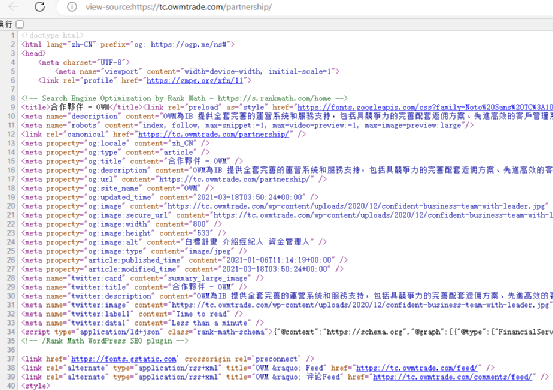
Task: Click the og:url meta property line
Action: tap(174, 179)
